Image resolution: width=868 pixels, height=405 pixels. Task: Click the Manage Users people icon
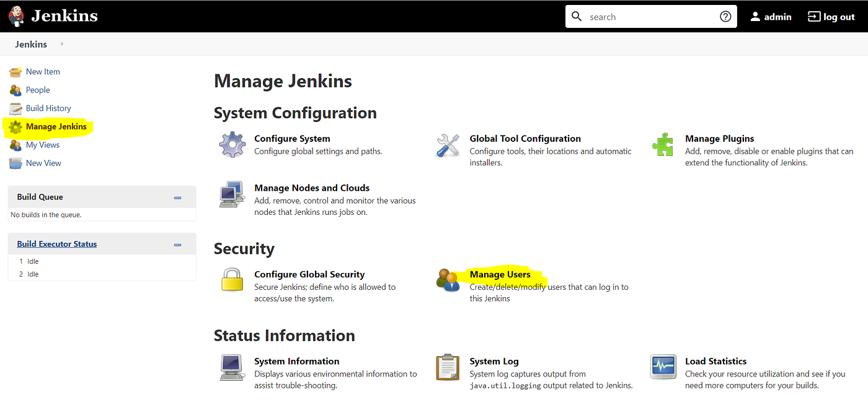(448, 280)
